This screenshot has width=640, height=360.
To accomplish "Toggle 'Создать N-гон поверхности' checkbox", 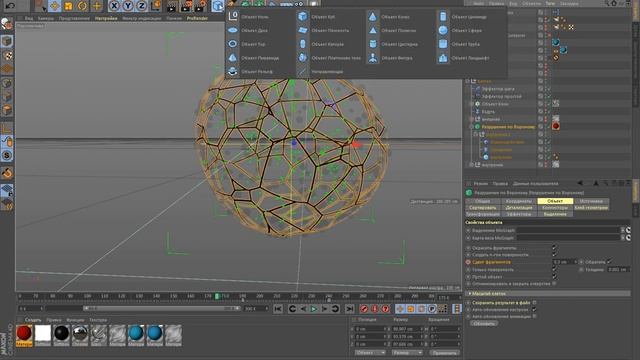I will point(554,254).
